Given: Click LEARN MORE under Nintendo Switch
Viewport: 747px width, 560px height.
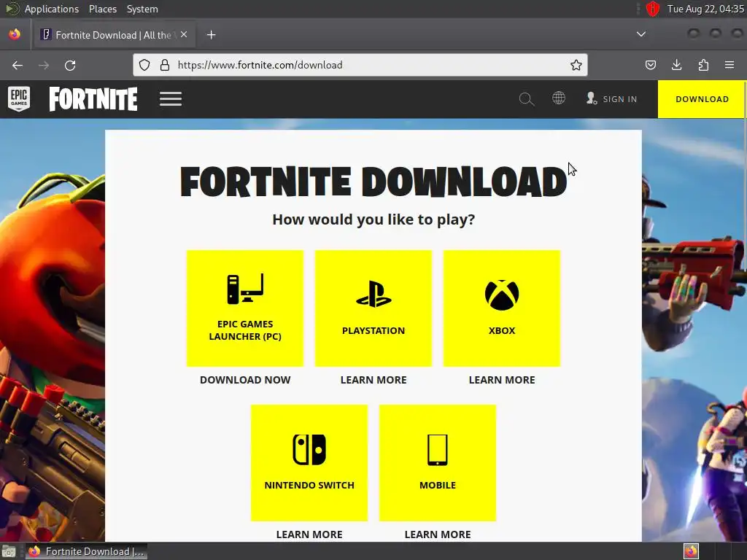Looking at the screenshot, I should (x=309, y=534).
